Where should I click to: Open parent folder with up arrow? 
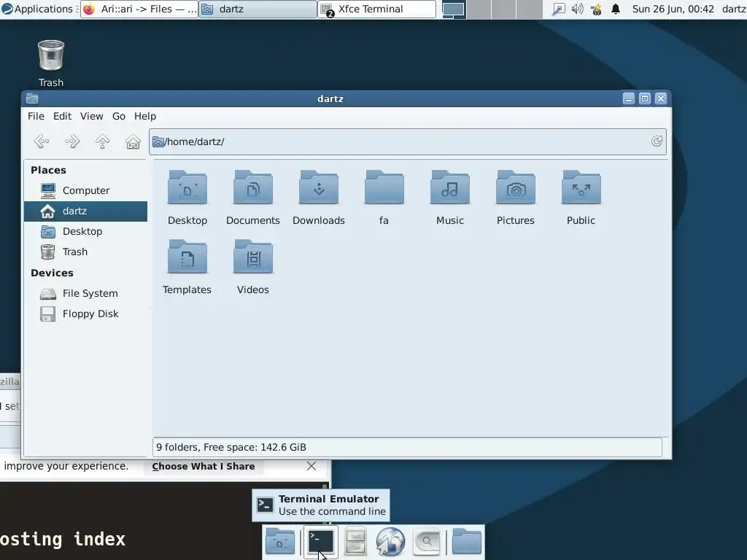(x=102, y=141)
